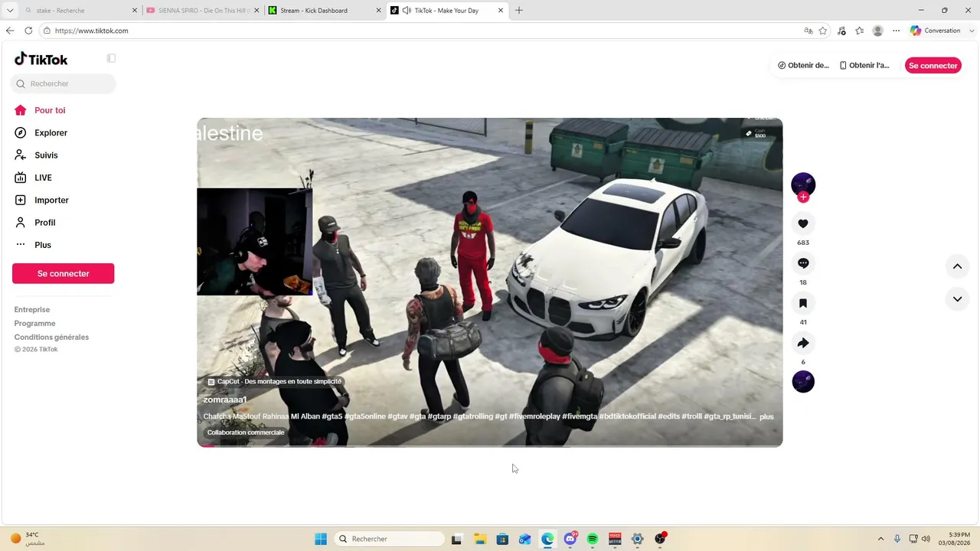Reload the TikTok page
980x551 pixels.
[28, 31]
